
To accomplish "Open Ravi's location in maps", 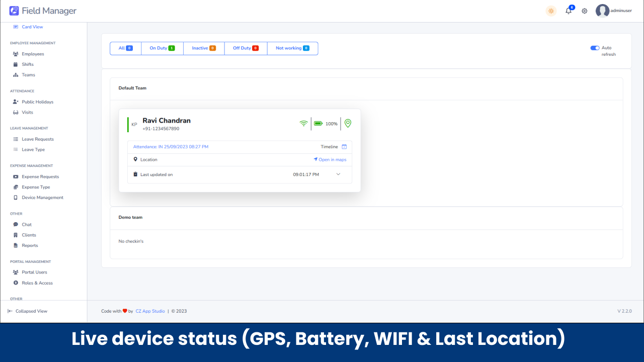I will pyautogui.click(x=330, y=159).
